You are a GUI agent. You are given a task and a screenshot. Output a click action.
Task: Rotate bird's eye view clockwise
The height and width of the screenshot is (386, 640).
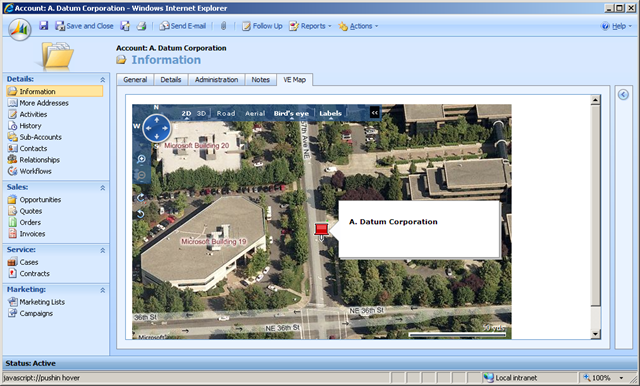pyautogui.click(x=140, y=198)
